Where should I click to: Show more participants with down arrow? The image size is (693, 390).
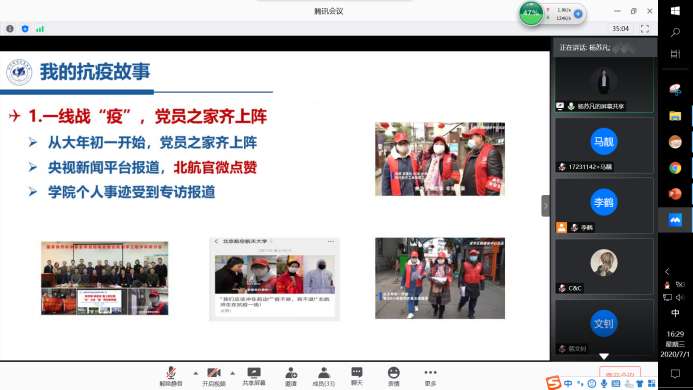pos(604,356)
